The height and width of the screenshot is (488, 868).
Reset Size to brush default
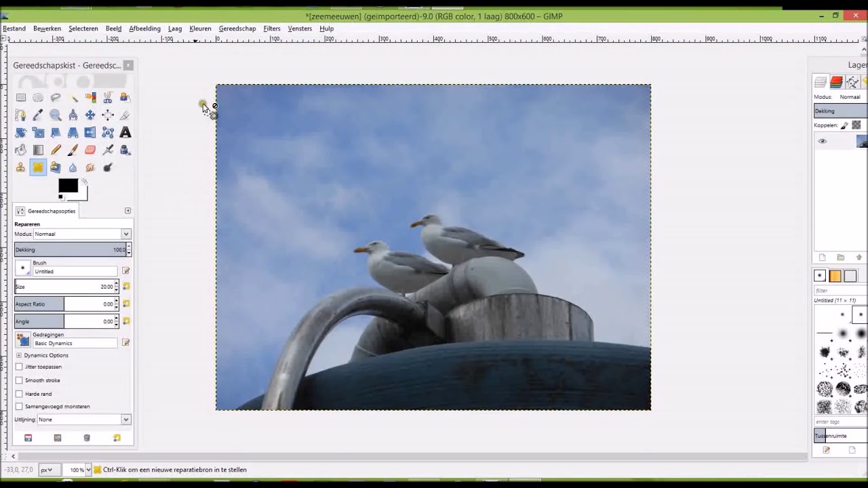(125, 287)
